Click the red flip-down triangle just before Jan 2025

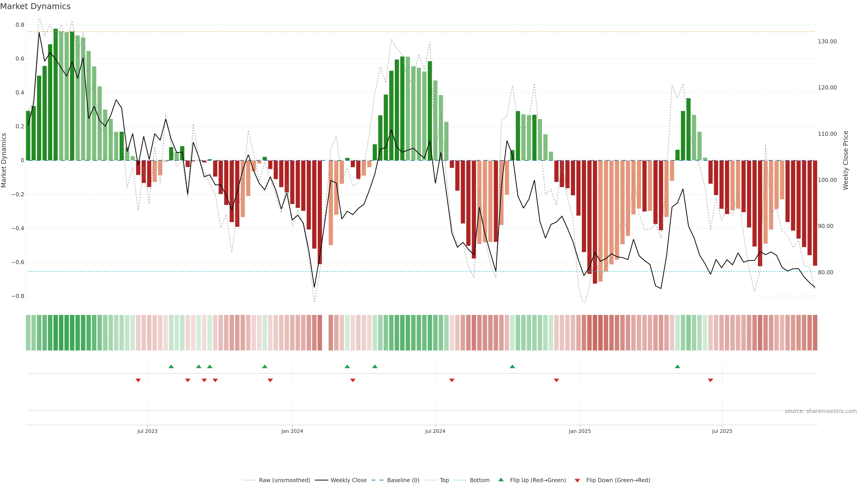[x=556, y=380]
